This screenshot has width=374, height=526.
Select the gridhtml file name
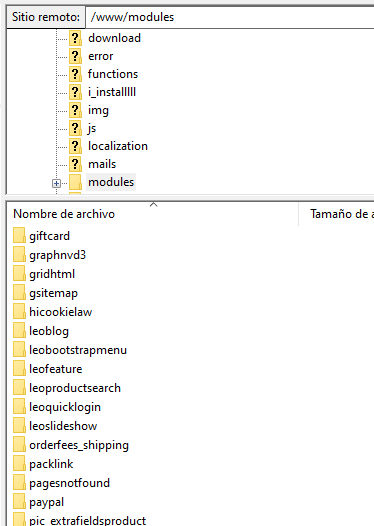pyautogui.click(x=52, y=274)
